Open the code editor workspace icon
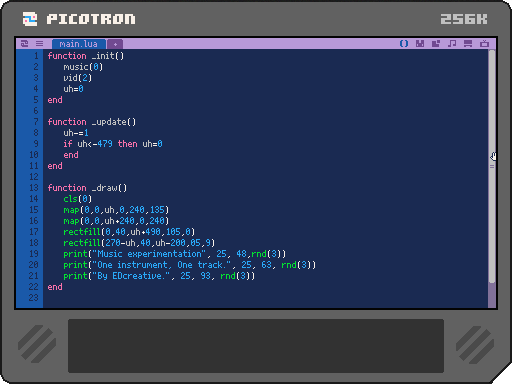The width and height of the screenshot is (512, 384). click(x=404, y=44)
